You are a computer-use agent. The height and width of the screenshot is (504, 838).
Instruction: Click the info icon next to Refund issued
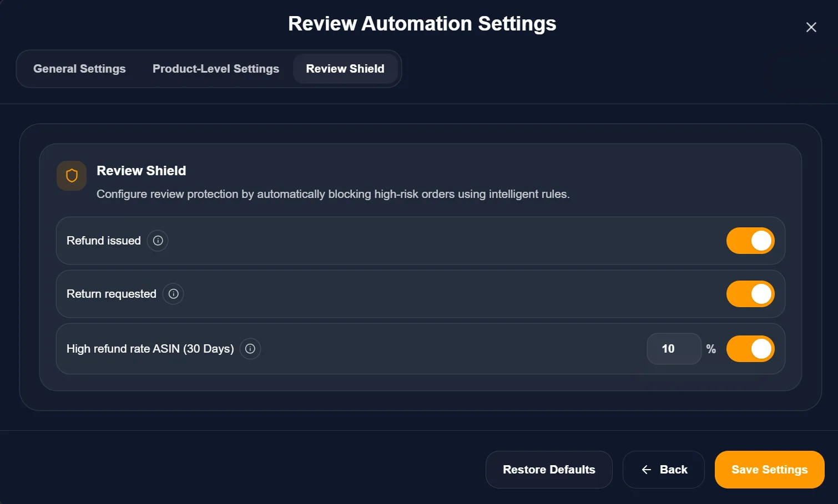pos(158,241)
